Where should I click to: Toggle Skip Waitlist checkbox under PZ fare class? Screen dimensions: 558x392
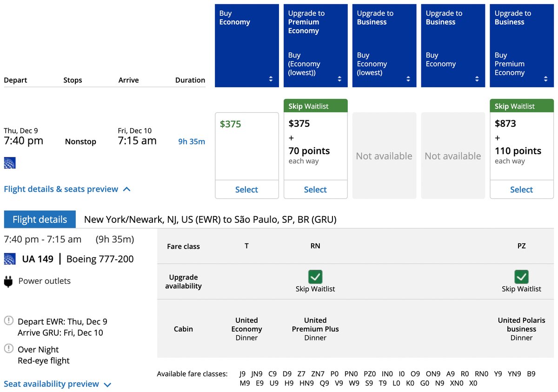pyautogui.click(x=521, y=277)
